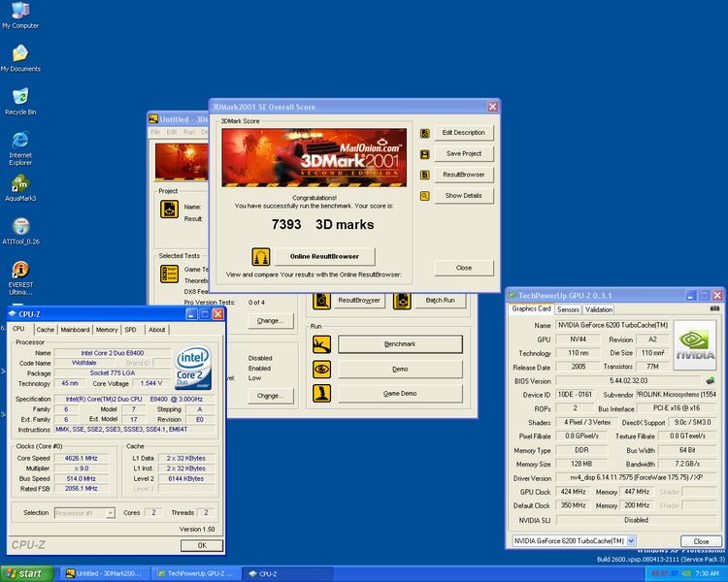The image size is (728, 582).
Task: Click the Demo button in 3DMark window
Action: point(400,369)
